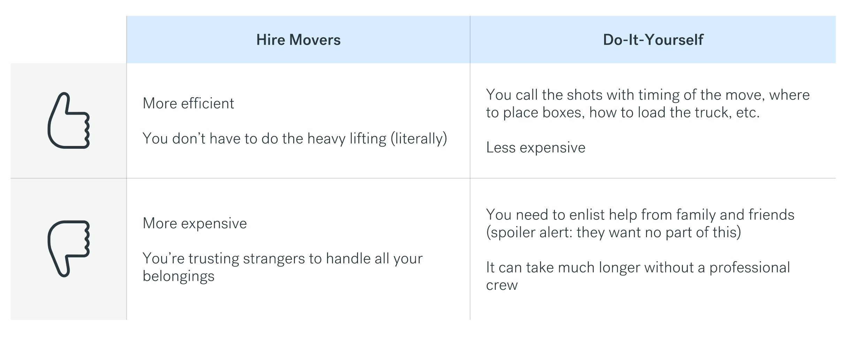Click the thumbs down icon

(x=69, y=248)
